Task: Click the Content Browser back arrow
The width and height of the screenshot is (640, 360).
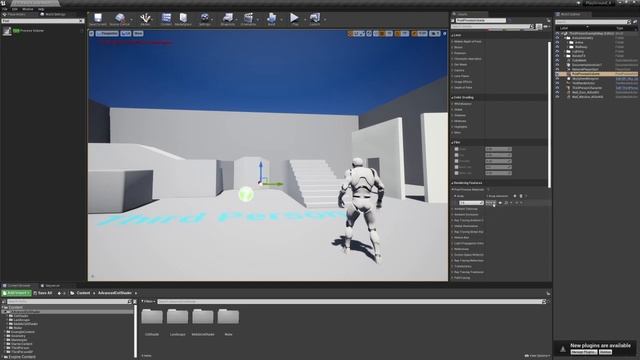Action: click(59, 293)
